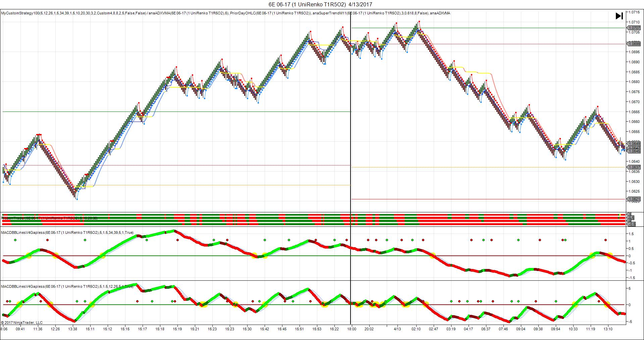The width and height of the screenshot is (644, 340).
Task: Click the 1.0715 price axis label
Action: click(634, 12)
